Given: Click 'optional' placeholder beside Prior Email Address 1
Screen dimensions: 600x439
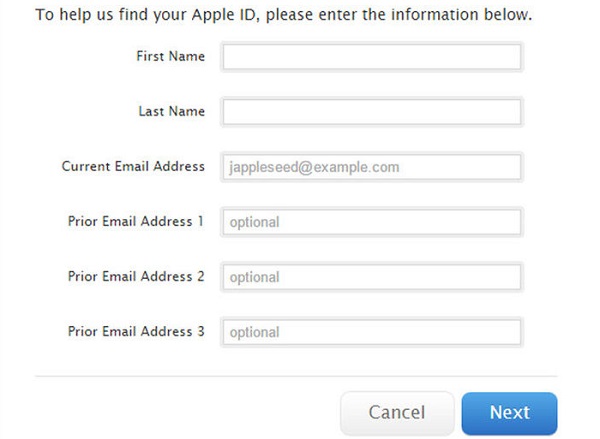Looking at the screenshot, I should pyautogui.click(x=254, y=223).
